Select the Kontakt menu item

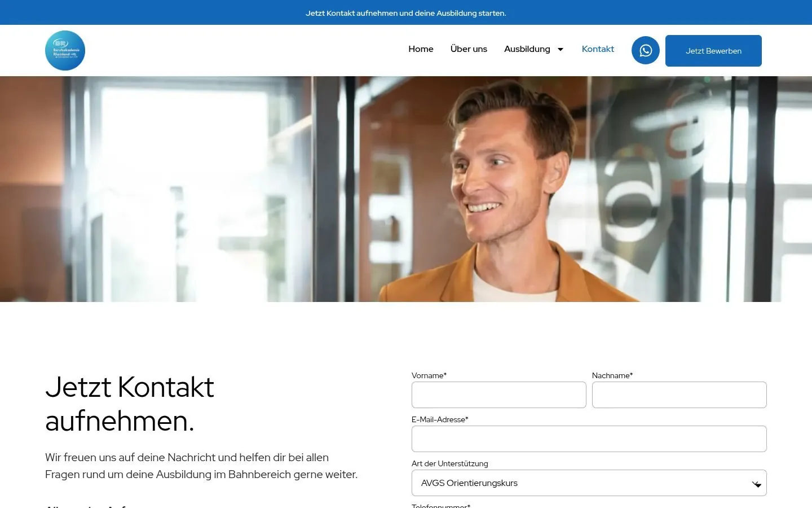[598, 49]
